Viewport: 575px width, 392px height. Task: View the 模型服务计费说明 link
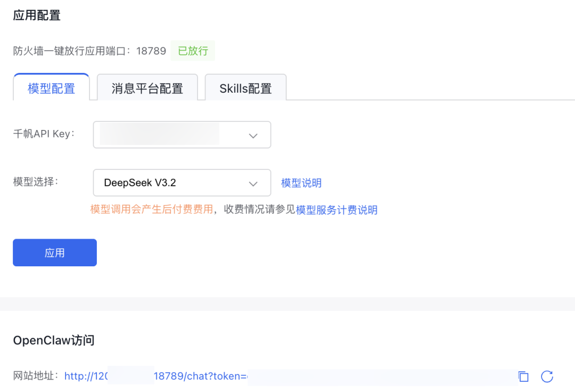tap(336, 210)
